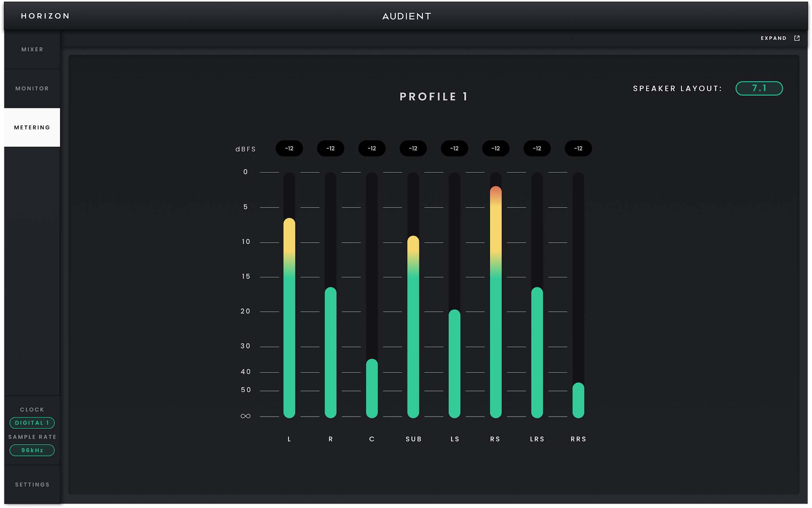Image resolution: width=812 pixels, height=508 pixels.
Task: Click the HORIZON logo text
Action: click(45, 16)
